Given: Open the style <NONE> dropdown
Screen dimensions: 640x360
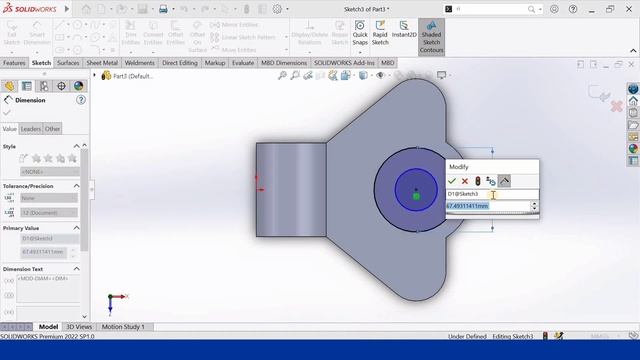Looking at the screenshot, I should [50, 172].
